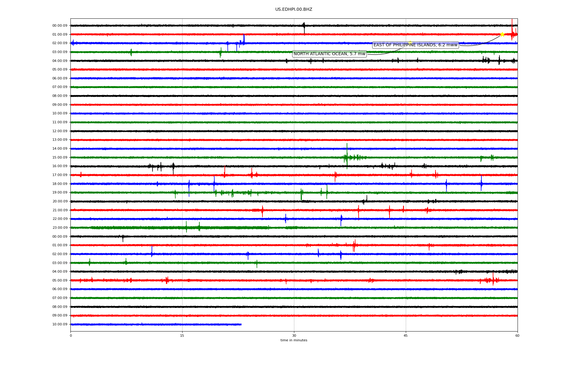This screenshot has width=588, height=368.
Task: Click the x-axis tick label 0
Action: [x=71, y=336]
